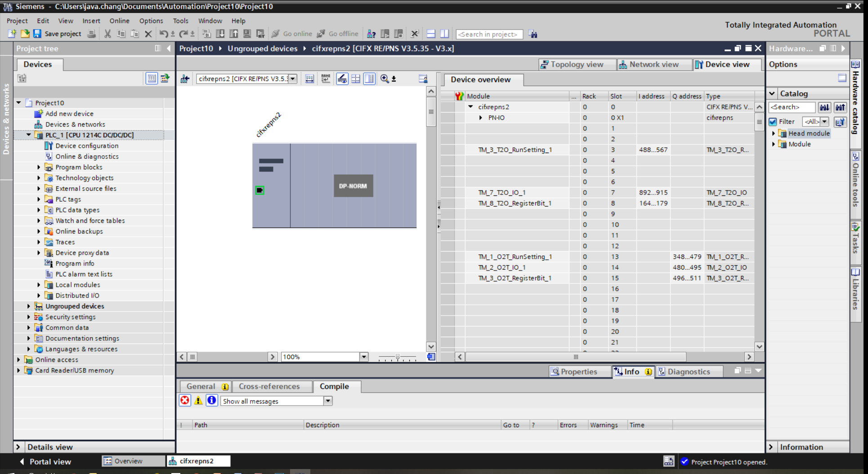Click the Search catalog up icon
Viewport: 868px width, 474px height.
click(x=840, y=107)
